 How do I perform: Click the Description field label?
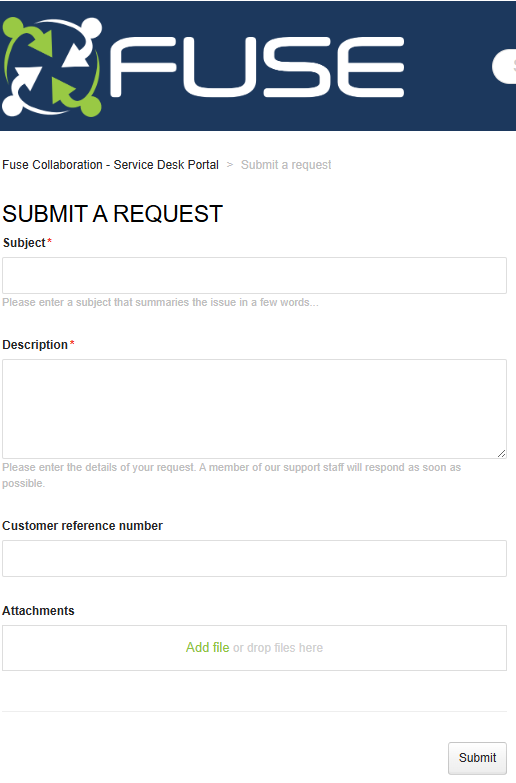coord(35,345)
